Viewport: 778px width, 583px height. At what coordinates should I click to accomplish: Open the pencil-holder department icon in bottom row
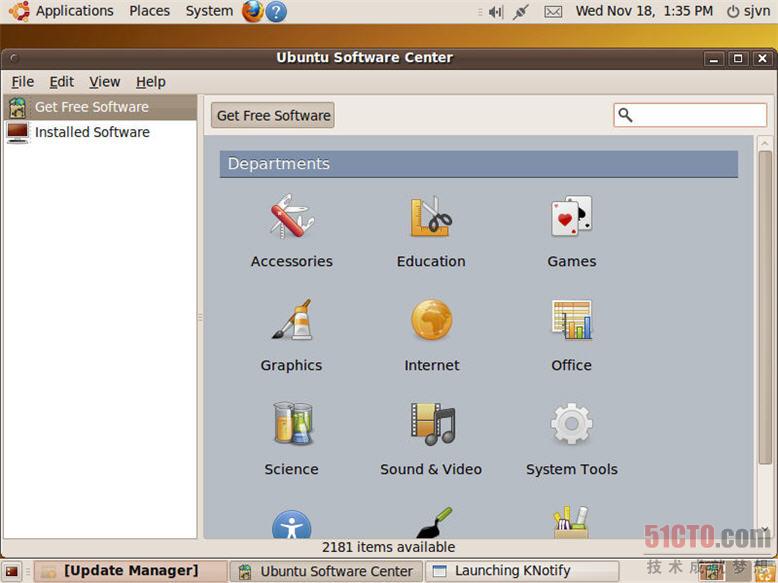(571, 522)
